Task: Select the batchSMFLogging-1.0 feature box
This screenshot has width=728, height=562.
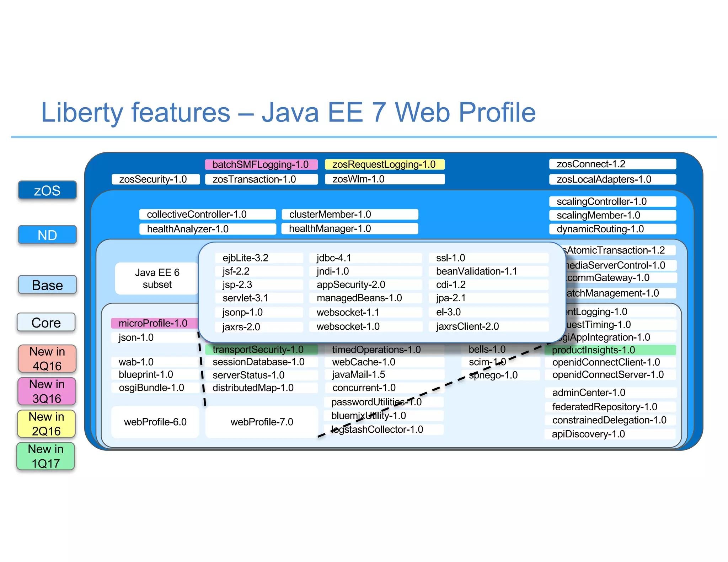Action: pos(261,164)
